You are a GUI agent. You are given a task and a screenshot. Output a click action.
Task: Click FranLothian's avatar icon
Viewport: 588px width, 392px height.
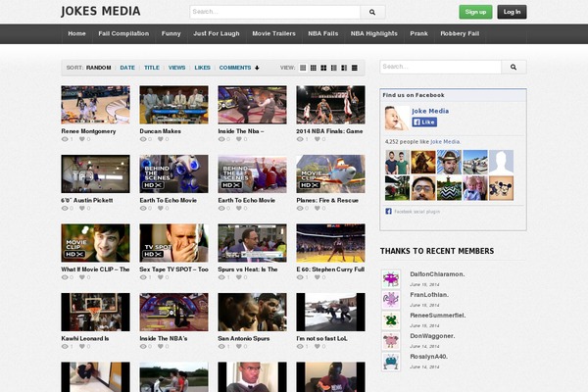[391, 300]
